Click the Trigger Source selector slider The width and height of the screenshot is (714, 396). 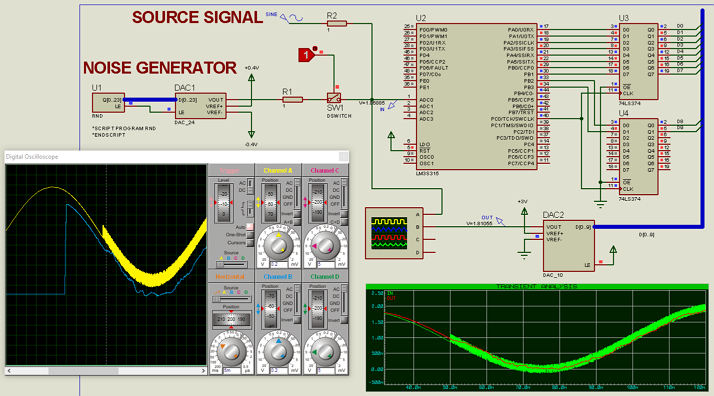231,264
